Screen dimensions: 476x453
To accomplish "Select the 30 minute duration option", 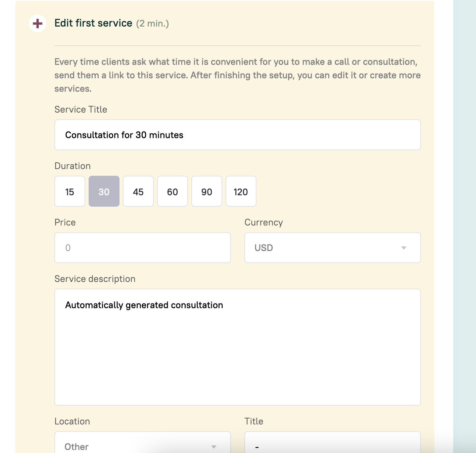I will click(104, 192).
